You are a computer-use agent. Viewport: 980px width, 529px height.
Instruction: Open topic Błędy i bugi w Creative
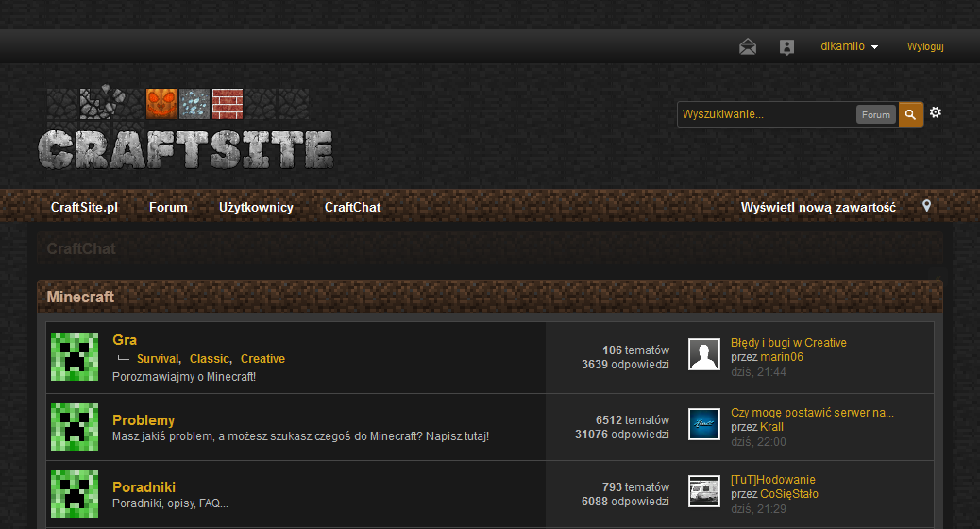tap(788, 343)
